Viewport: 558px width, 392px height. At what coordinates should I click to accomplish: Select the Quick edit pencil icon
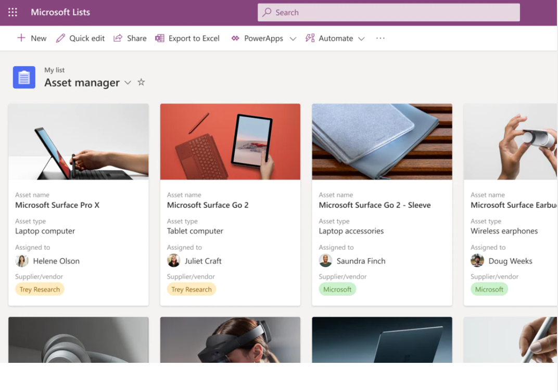(x=60, y=37)
